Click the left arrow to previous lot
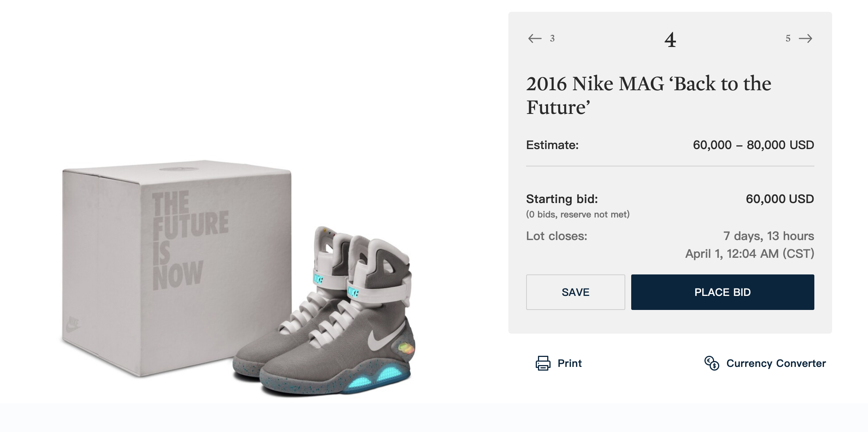 [x=535, y=38]
